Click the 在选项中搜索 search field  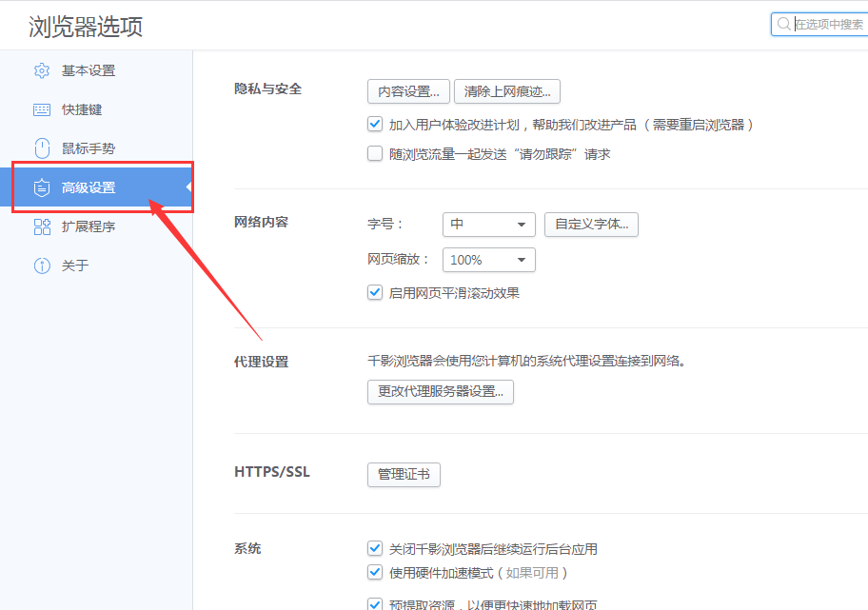pyautogui.click(x=828, y=23)
